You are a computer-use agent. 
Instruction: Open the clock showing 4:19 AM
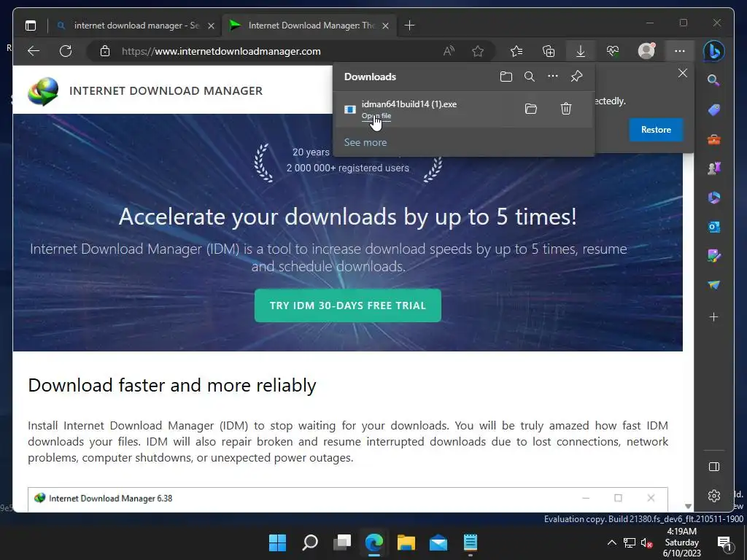[682, 542]
